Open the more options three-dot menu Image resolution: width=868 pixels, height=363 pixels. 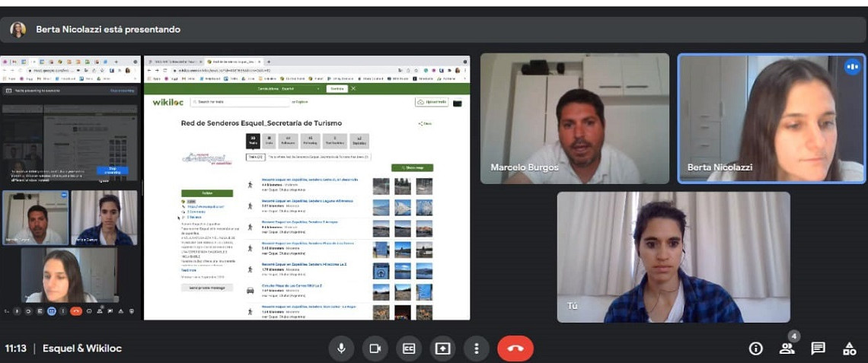pyautogui.click(x=476, y=349)
